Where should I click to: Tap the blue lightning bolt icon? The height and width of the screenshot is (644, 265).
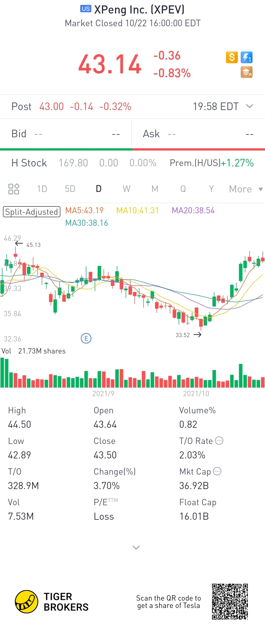click(247, 57)
